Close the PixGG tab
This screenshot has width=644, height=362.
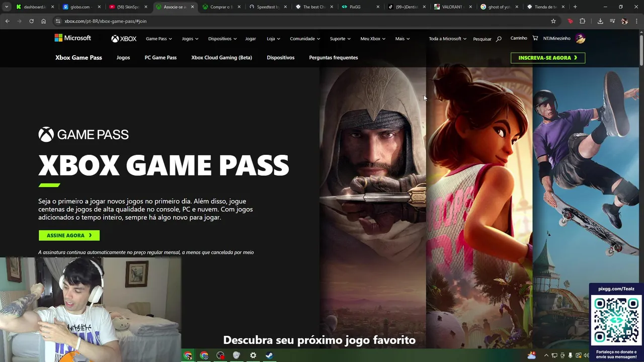coord(378,7)
